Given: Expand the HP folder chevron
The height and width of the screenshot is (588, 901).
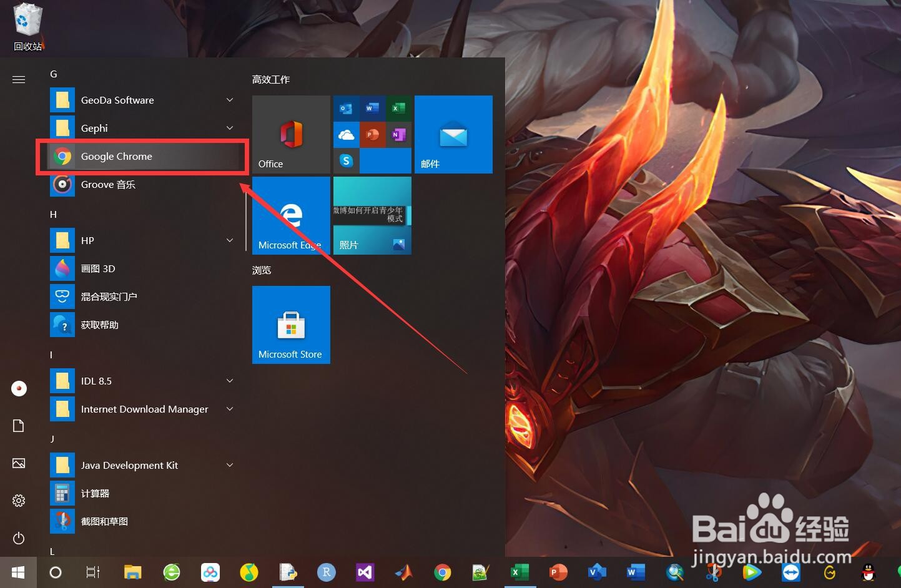Looking at the screenshot, I should (230, 240).
